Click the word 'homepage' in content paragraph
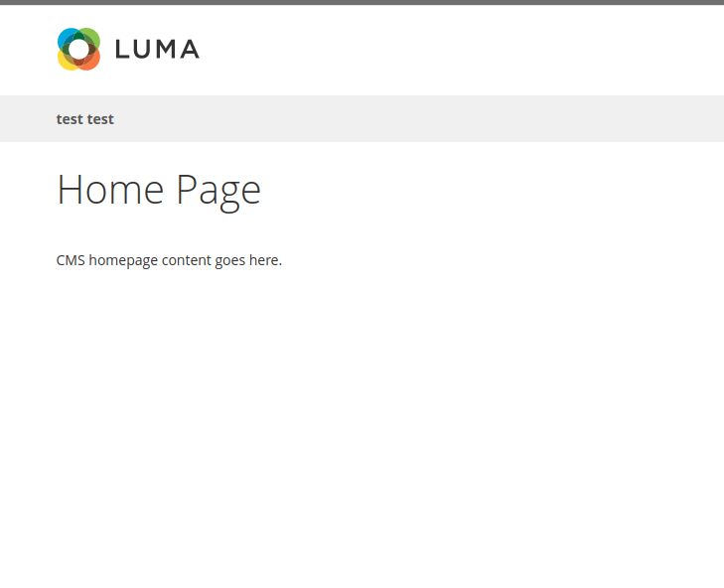This screenshot has height=588, width=724. [x=123, y=261]
